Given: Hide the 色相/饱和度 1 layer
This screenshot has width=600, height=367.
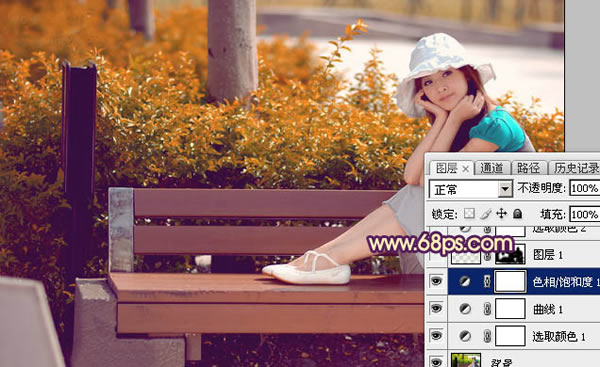Looking at the screenshot, I should (x=436, y=281).
